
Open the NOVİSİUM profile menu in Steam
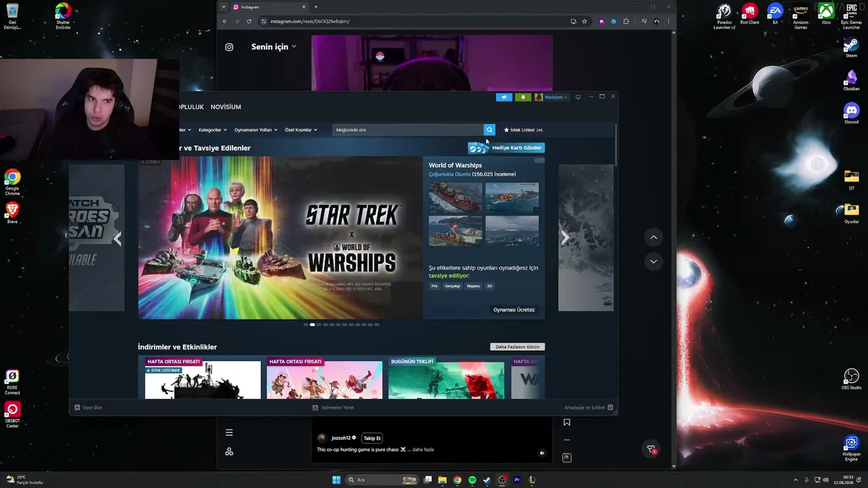tap(226, 107)
